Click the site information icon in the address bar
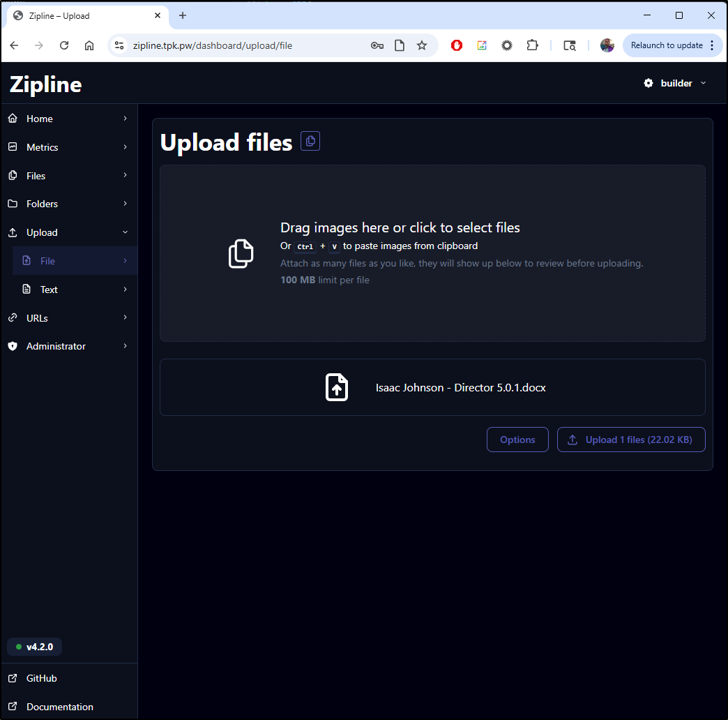 (x=119, y=45)
